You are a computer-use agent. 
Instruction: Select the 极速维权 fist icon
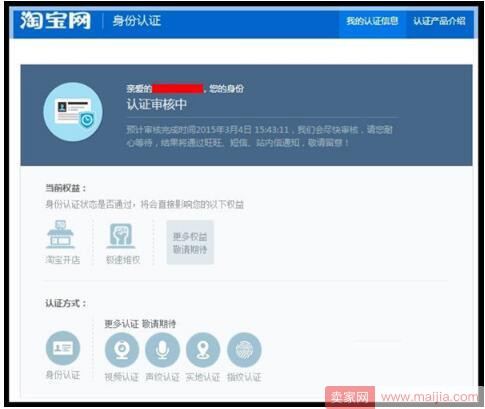(x=121, y=235)
